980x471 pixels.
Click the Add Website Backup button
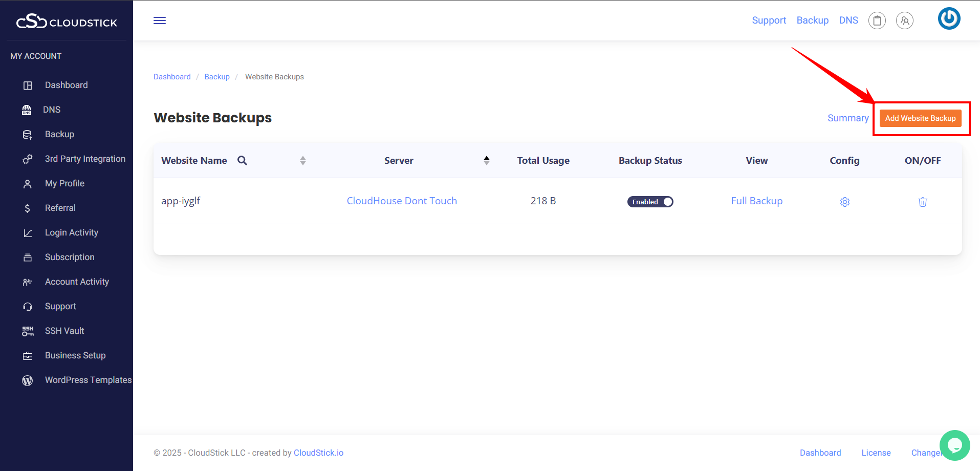click(920, 118)
